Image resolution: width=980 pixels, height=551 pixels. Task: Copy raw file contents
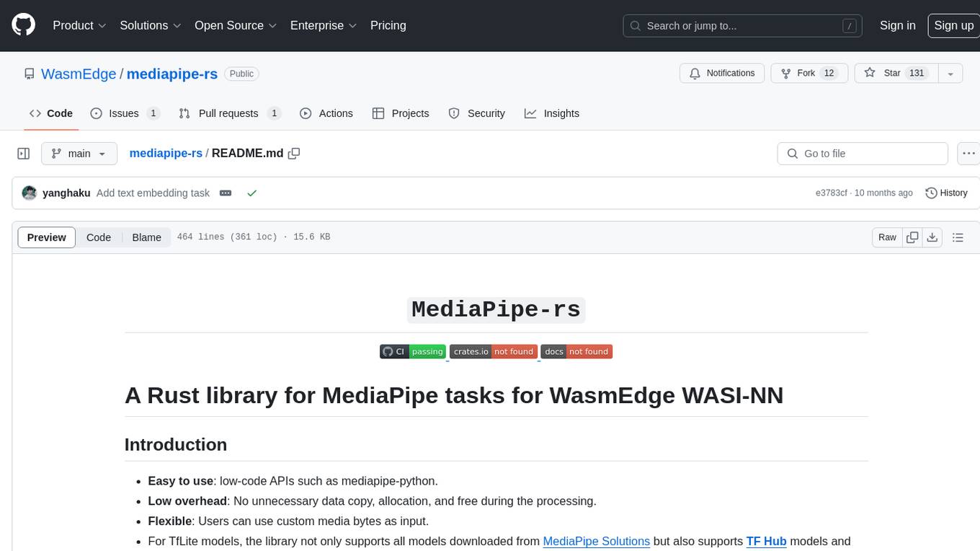(912, 237)
